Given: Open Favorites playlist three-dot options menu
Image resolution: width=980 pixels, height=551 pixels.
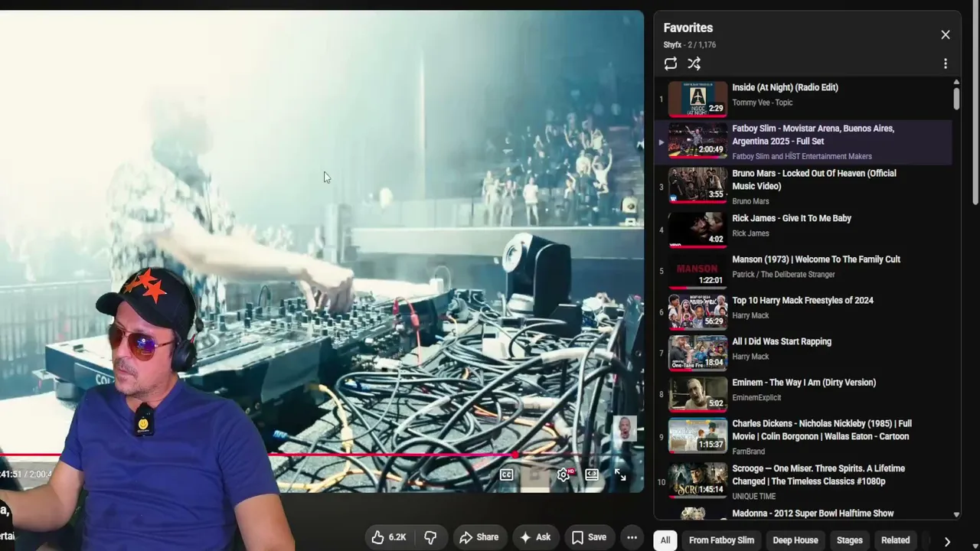Looking at the screenshot, I should [x=946, y=64].
